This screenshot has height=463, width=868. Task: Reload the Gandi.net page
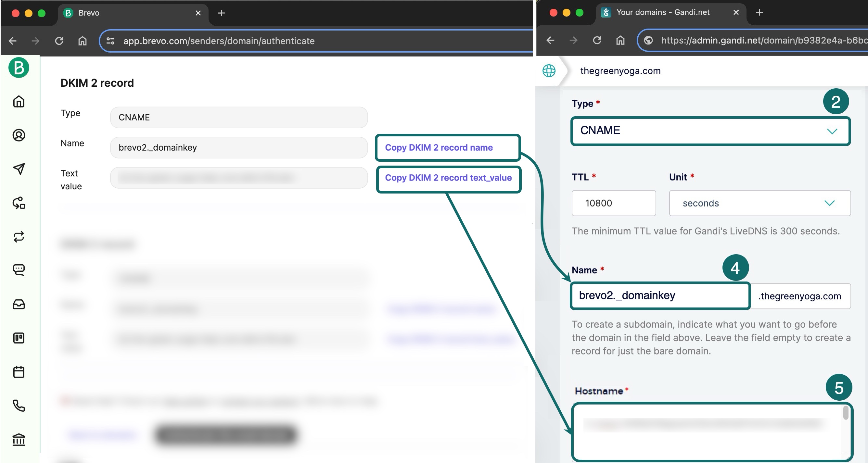click(x=597, y=40)
